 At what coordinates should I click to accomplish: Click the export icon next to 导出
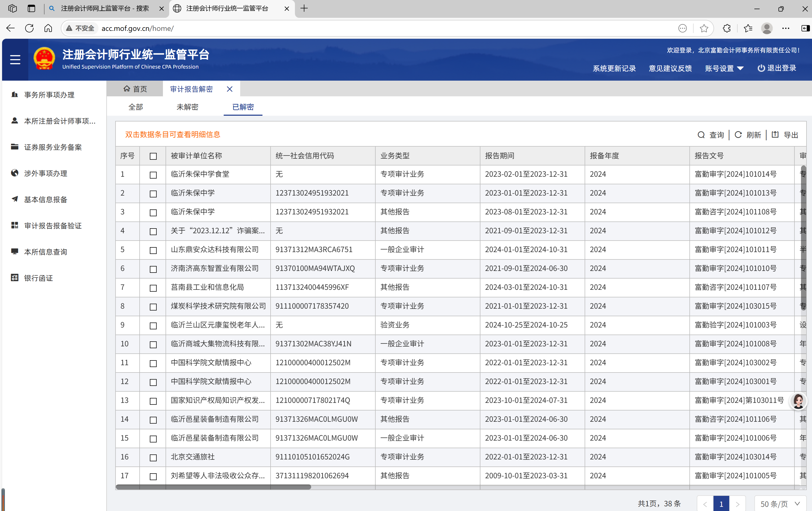pyautogui.click(x=775, y=135)
